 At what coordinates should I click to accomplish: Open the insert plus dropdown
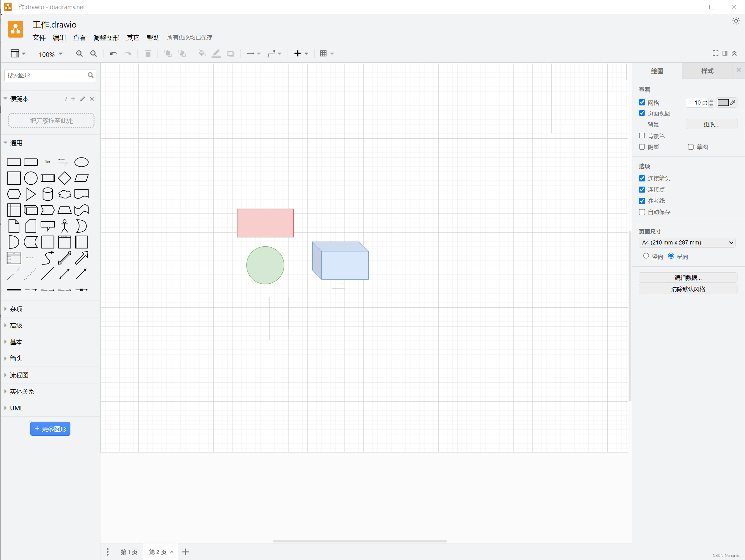(x=301, y=54)
